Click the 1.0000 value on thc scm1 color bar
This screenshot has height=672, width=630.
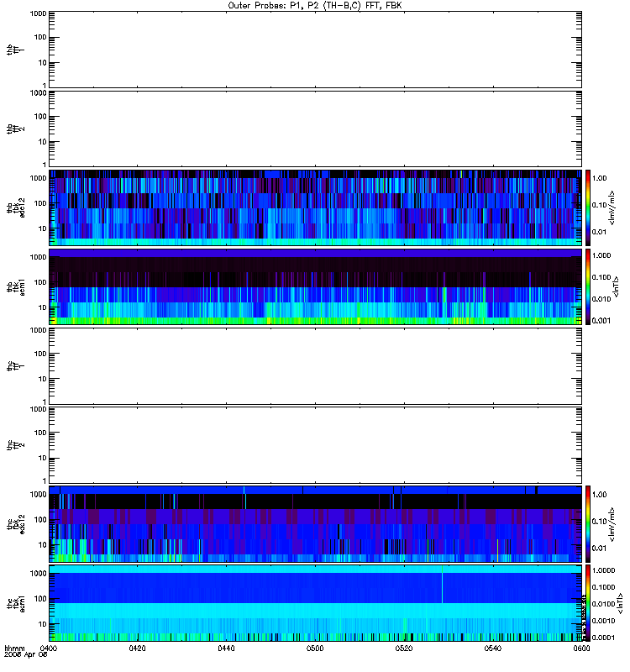pos(603,570)
